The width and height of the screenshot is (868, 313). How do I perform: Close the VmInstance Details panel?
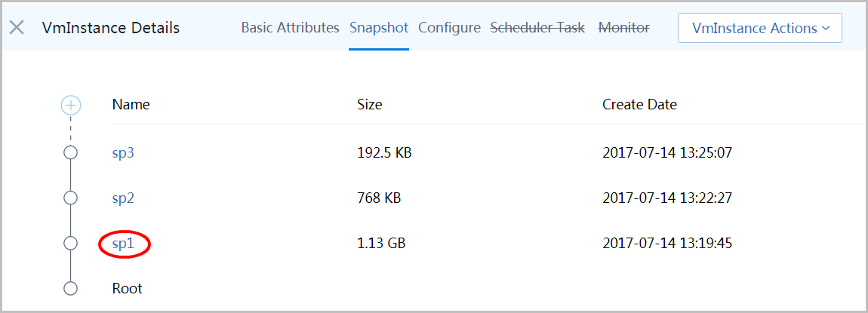[17, 28]
